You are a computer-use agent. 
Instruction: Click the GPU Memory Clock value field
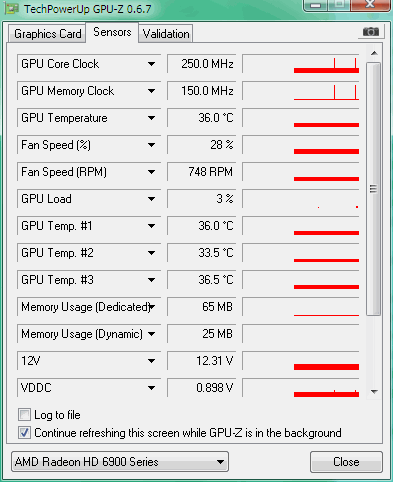pyautogui.click(x=202, y=91)
